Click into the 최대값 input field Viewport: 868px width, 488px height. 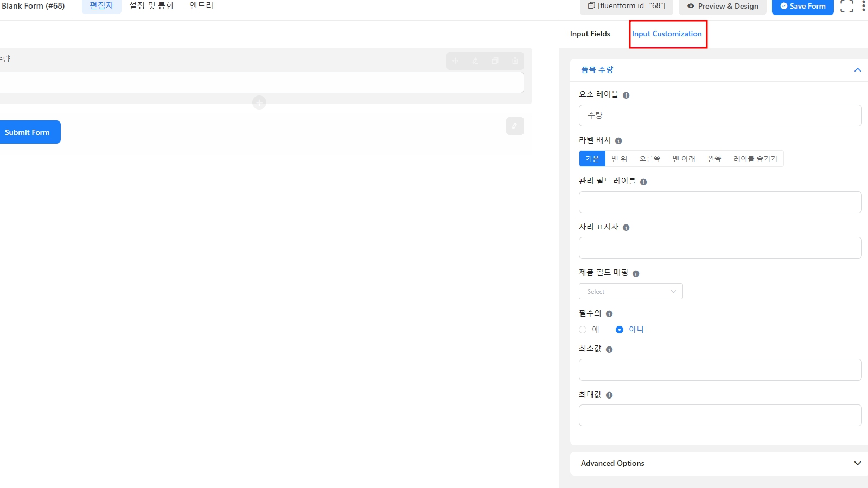tap(720, 415)
